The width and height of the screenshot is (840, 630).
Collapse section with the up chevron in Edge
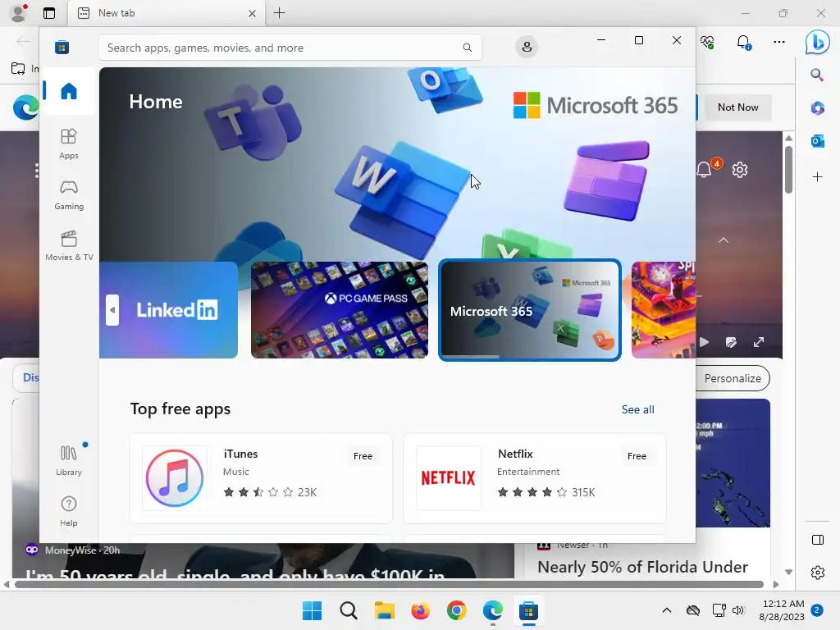[x=724, y=240]
